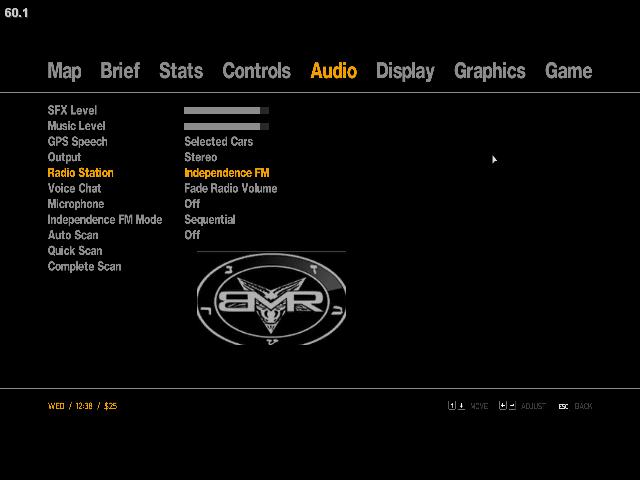The image size is (640, 480).
Task: Toggle the Microphone Off setting
Action: (192, 204)
